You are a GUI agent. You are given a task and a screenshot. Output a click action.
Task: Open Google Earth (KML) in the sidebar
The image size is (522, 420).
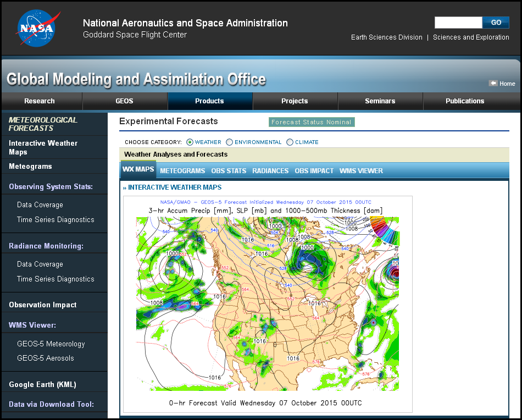coord(43,384)
